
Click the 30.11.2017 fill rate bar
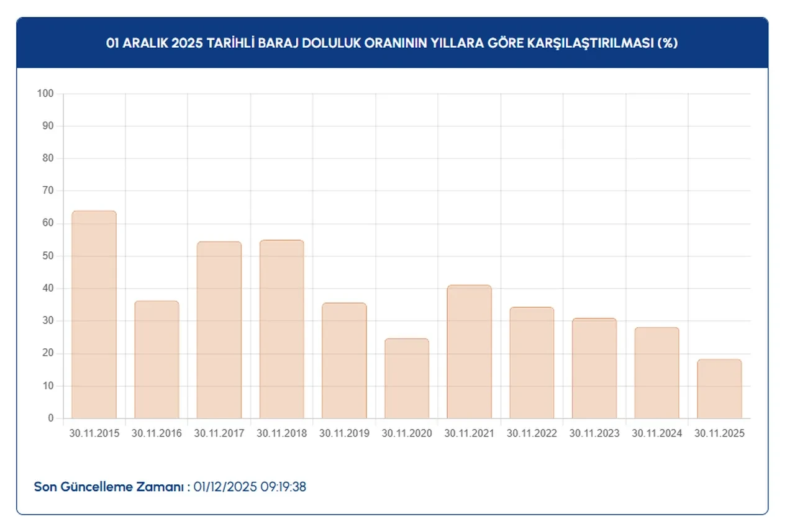219,330
